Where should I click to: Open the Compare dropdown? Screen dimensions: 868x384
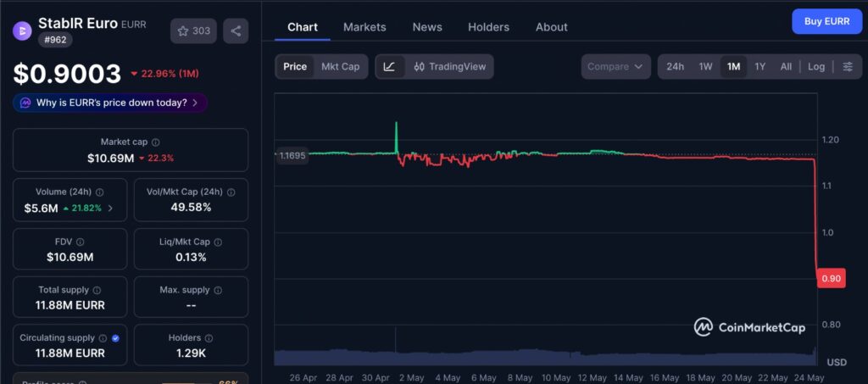click(615, 66)
